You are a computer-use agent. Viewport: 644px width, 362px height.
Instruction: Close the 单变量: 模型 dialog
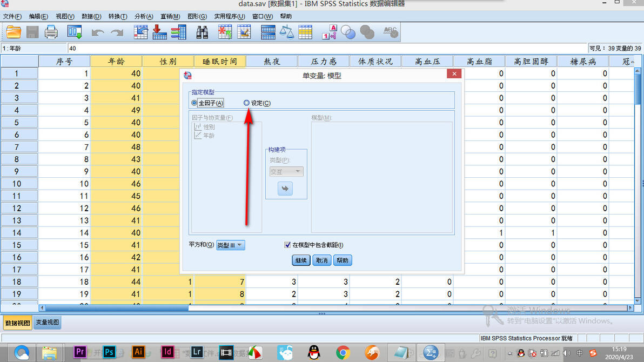click(454, 73)
